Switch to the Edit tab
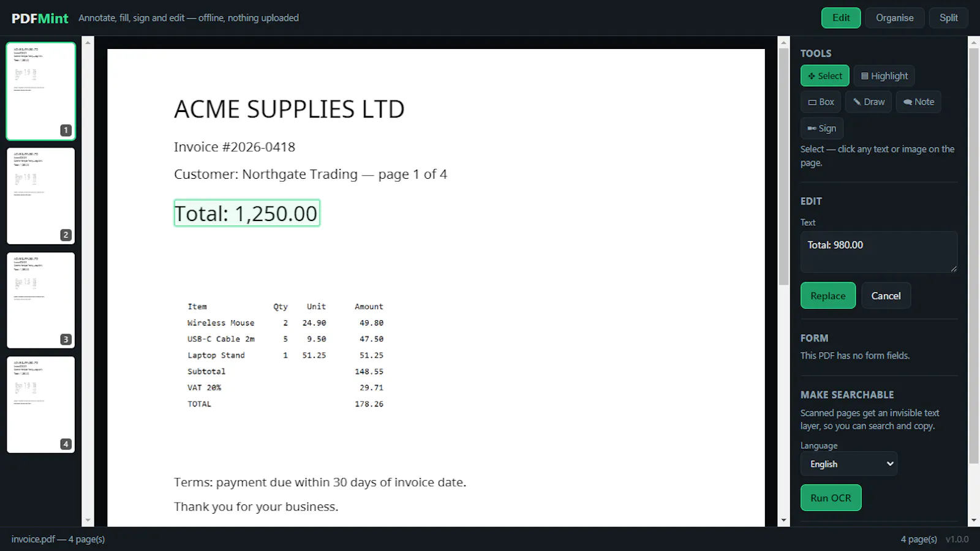Viewport: 980px width, 551px height. click(840, 18)
